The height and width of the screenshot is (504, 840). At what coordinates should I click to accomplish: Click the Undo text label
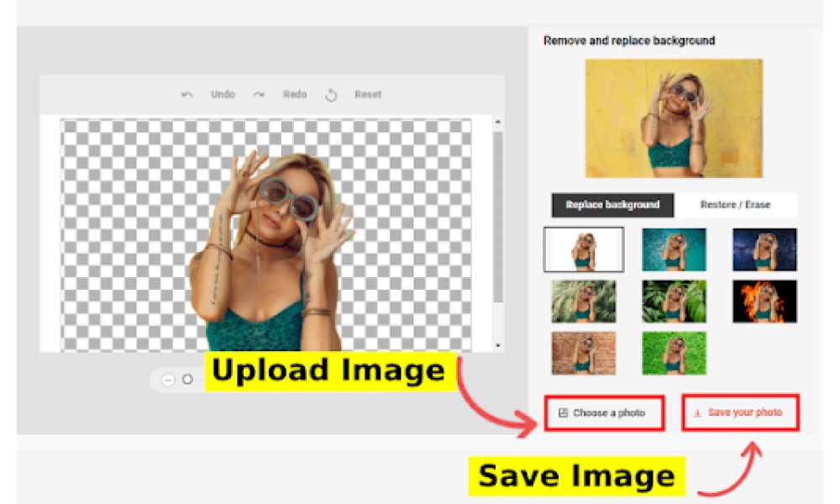[x=223, y=94]
